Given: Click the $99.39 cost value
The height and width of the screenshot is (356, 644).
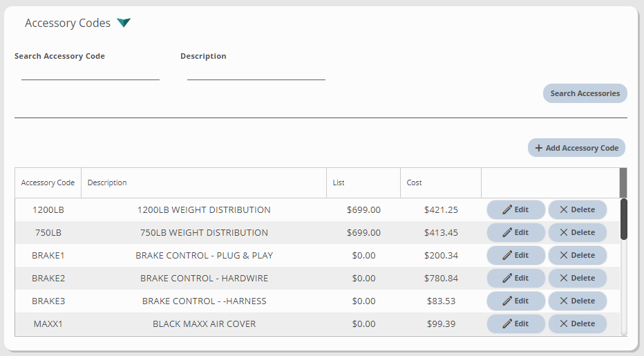Looking at the screenshot, I should [x=441, y=324].
